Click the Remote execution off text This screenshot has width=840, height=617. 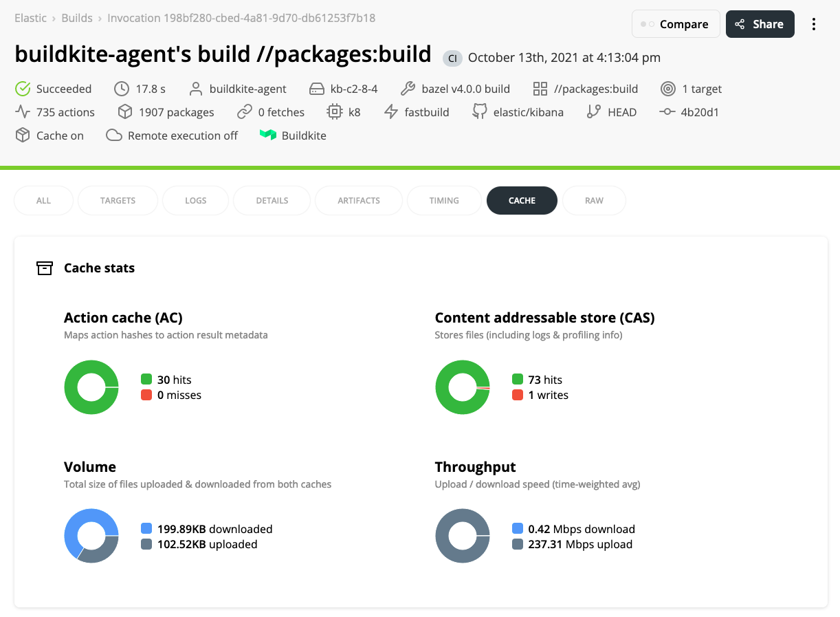click(x=183, y=136)
